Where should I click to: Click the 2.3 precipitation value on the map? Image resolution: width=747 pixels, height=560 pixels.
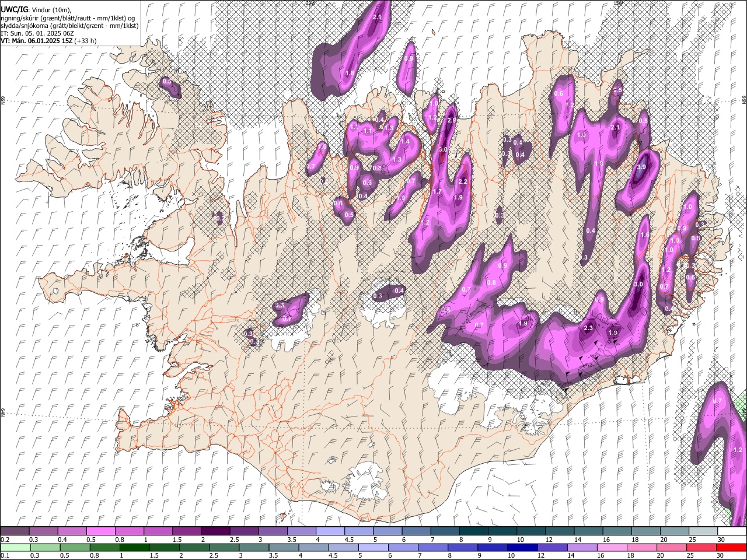click(x=588, y=328)
